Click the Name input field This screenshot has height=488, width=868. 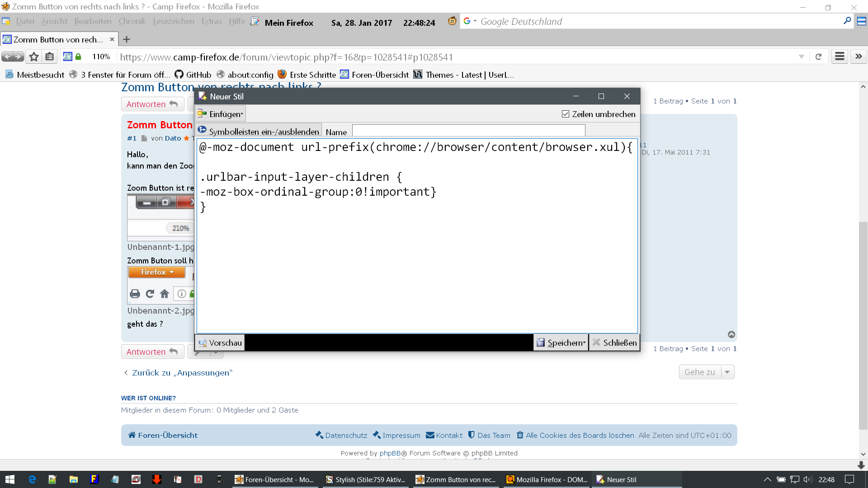[x=468, y=131]
